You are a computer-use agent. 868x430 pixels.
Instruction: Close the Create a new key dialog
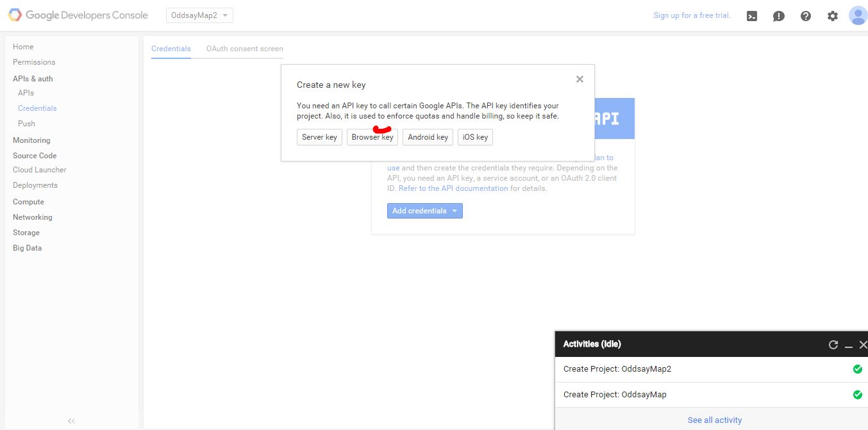(x=579, y=79)
